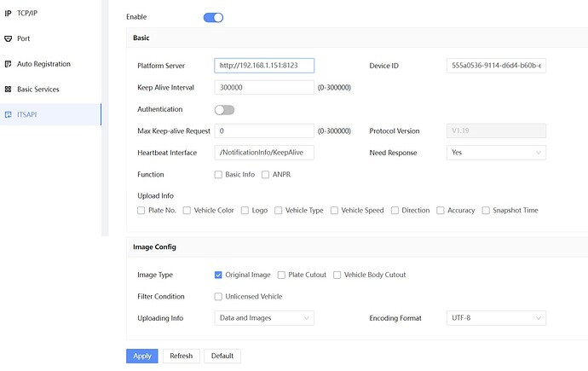The height and width of the screenshot is (371, 588).
Task: Check the ANPR function checkbox
Action: [266, 175]
